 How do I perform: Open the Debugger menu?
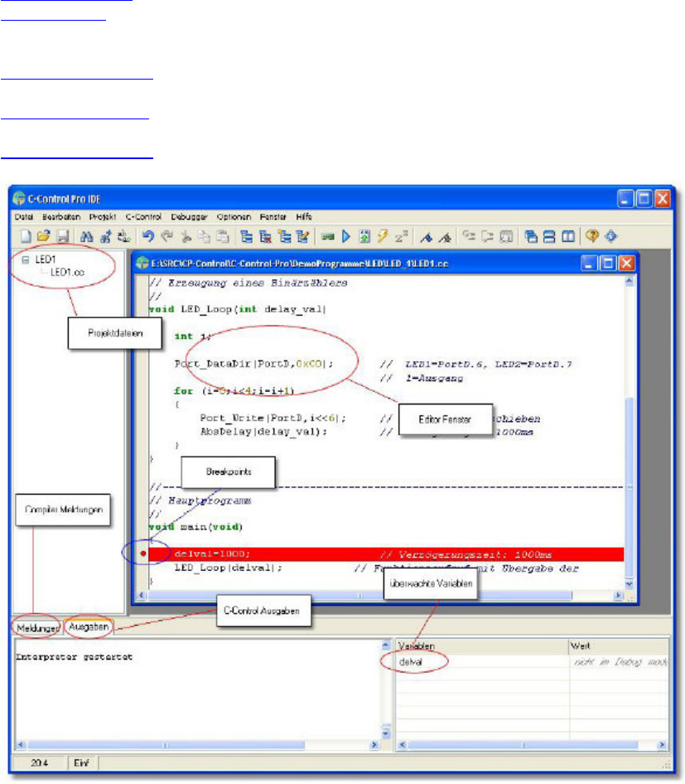pyautogui.click(x=189, y=216)
